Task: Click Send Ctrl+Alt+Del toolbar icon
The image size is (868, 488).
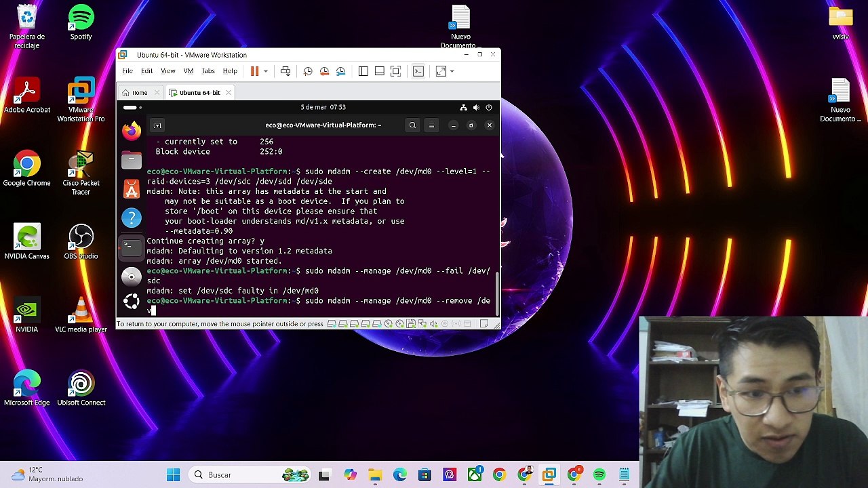Action: (x=285, y=71)
